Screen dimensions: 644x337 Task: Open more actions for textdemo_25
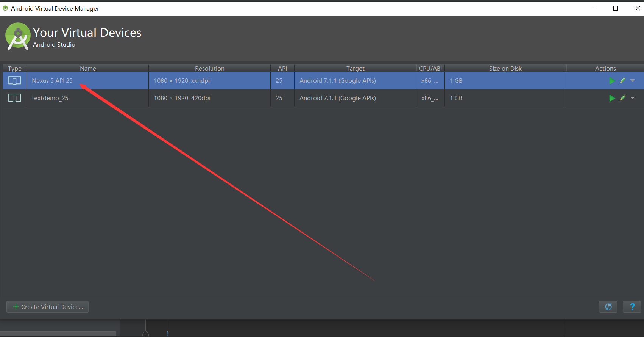click(632, 98)
